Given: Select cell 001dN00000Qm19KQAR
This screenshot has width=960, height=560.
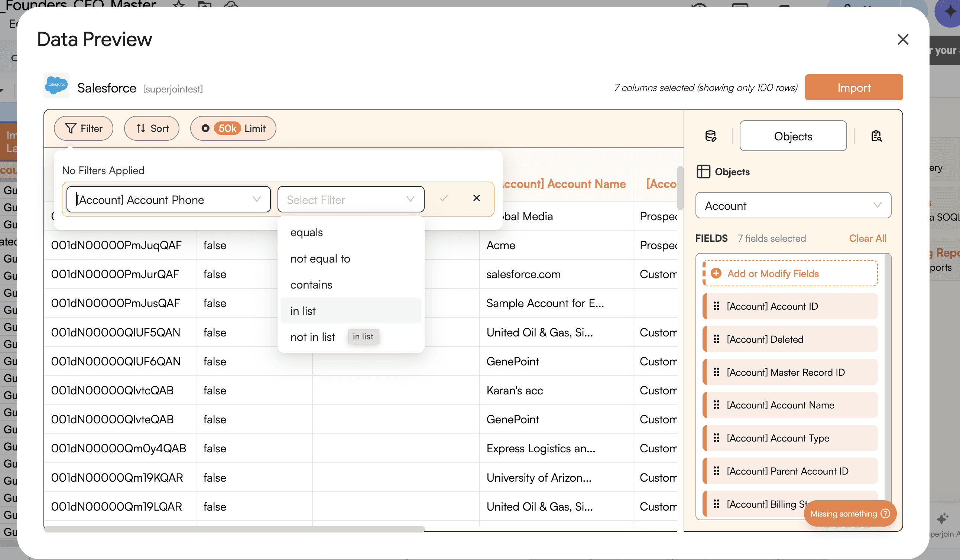Looking at the screenshot, I should click(x=120, y=478).
